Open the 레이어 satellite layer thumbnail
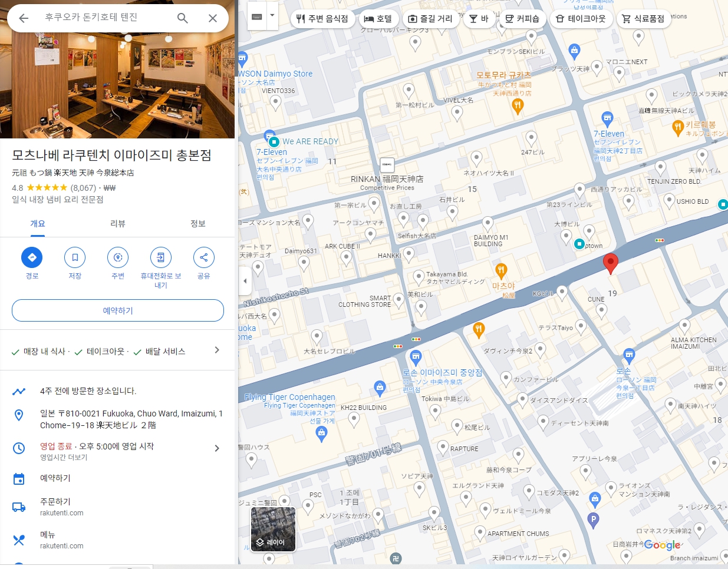This screenshot has width=728, height=569. click(273, 529)
